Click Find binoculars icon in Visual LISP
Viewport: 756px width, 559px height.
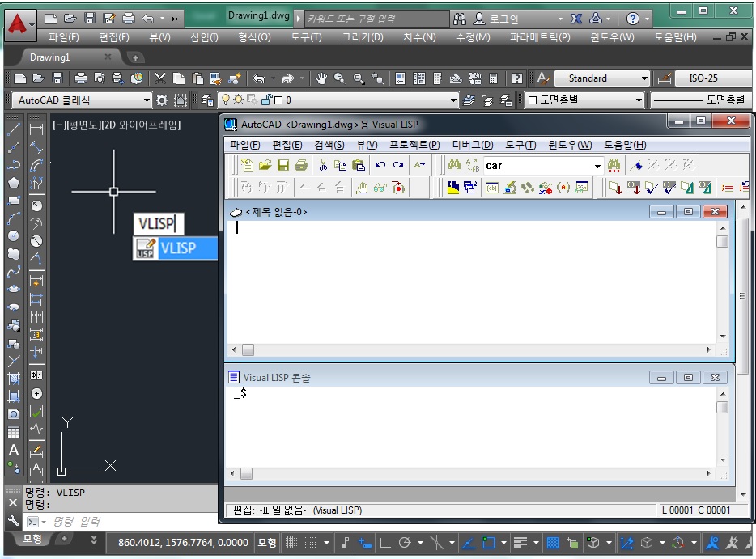pos(454,165)
